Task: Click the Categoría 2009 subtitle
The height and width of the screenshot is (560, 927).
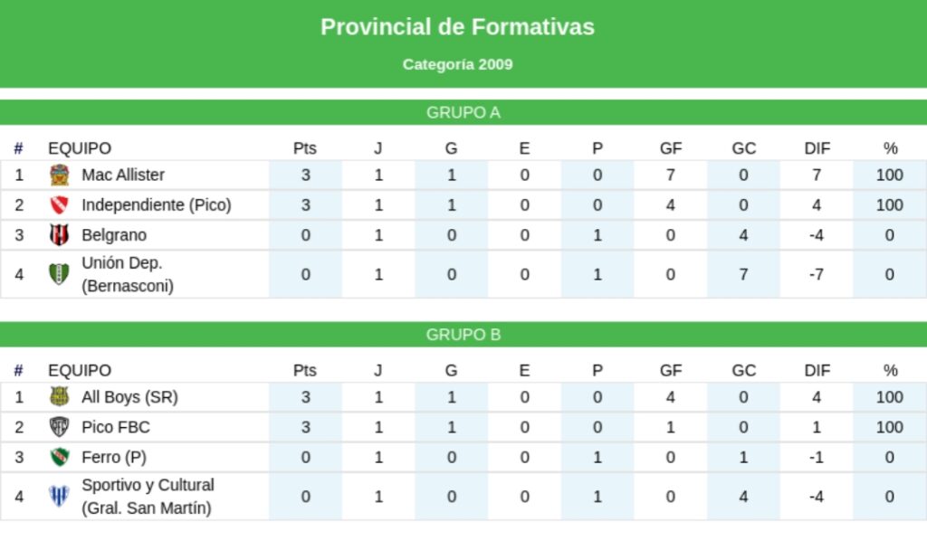Action: pyautogui.click(x=457, y=64)
